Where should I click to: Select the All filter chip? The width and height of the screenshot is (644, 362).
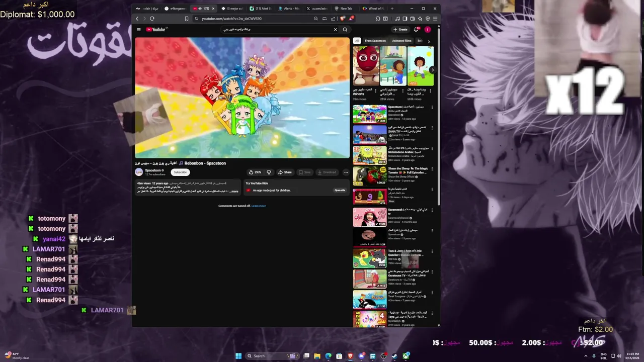tap(357, 41)
